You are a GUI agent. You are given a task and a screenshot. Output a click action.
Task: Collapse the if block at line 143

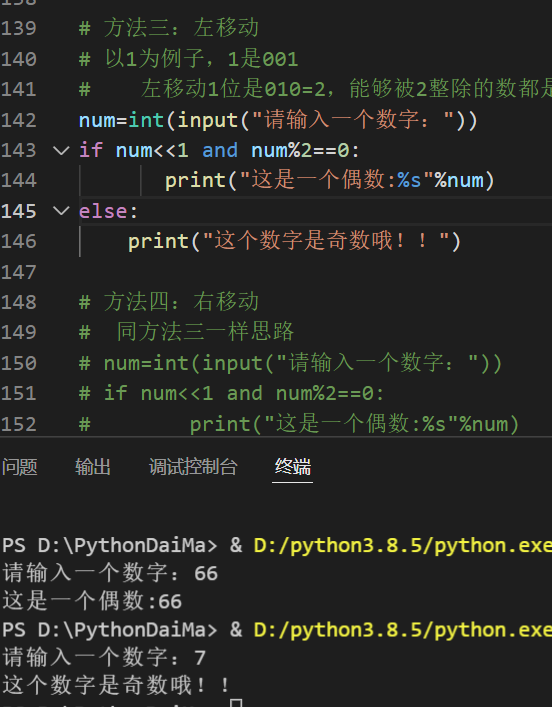coord(61,150)
